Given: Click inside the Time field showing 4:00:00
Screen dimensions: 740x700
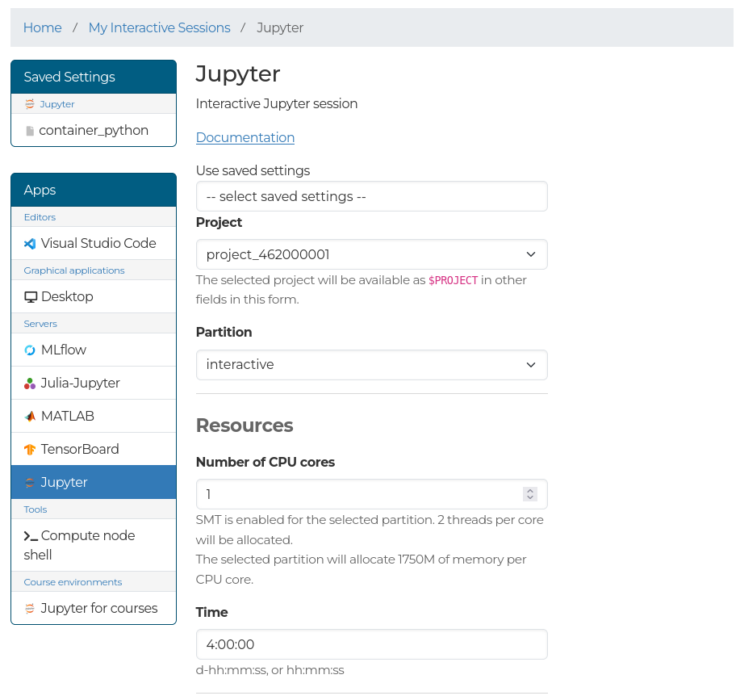Looking at the screenshot, I should 371,644.
